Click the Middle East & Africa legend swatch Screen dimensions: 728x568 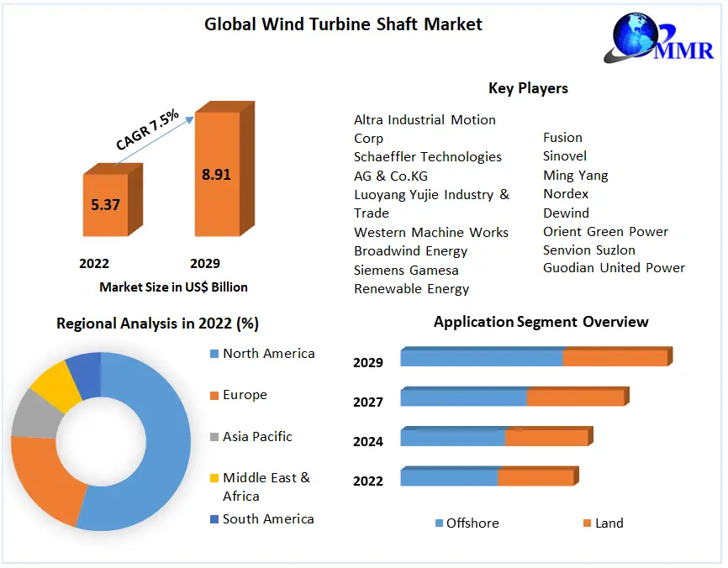[214, 478]
